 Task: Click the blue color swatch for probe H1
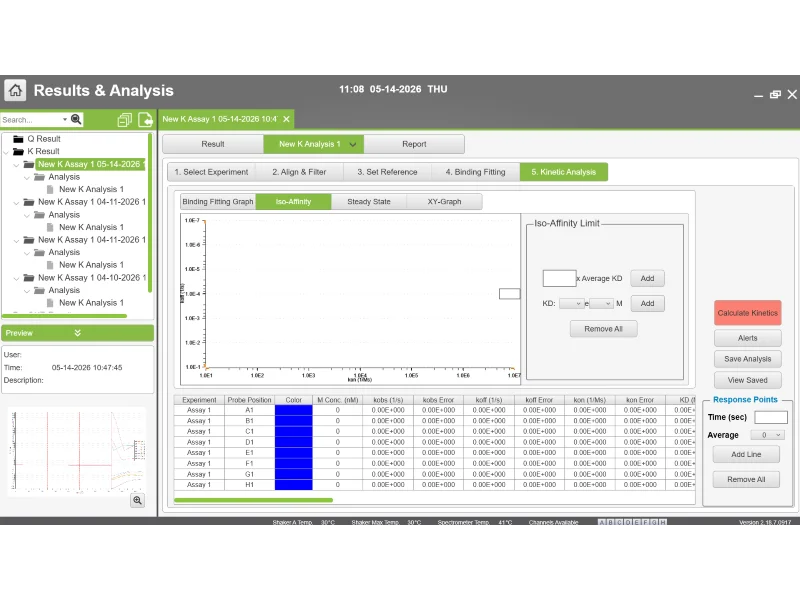click(x=293, y=485)
